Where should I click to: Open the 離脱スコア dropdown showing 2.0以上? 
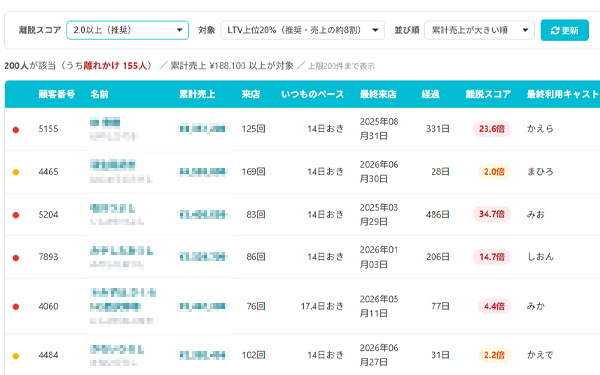[127, 30]
